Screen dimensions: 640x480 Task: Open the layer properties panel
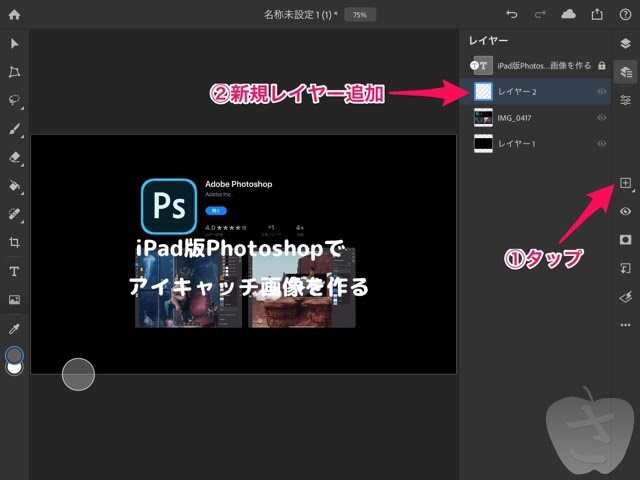click(625, 100)
